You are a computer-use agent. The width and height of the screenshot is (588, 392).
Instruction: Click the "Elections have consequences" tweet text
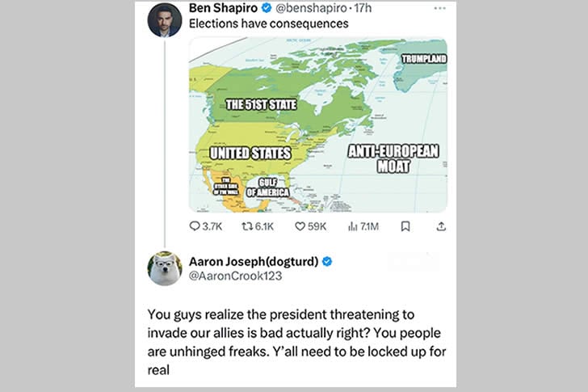pyautogui.click(x=268, y=23)
